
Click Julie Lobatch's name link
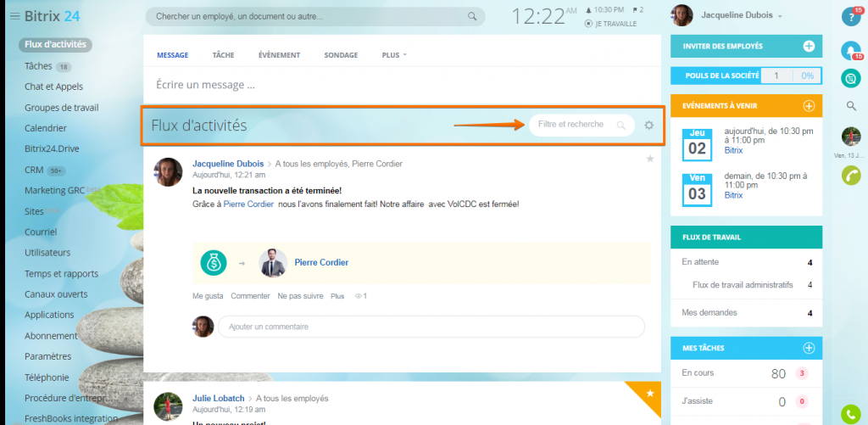point(218,399)
